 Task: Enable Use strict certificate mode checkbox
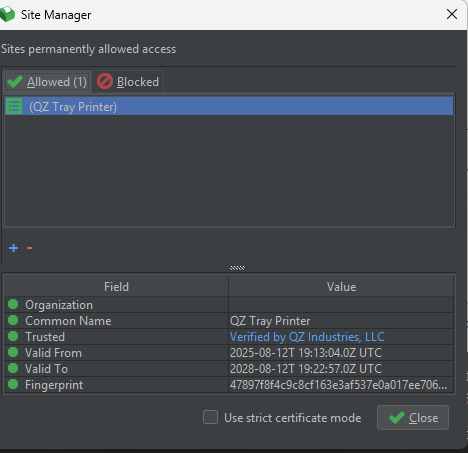210,417
